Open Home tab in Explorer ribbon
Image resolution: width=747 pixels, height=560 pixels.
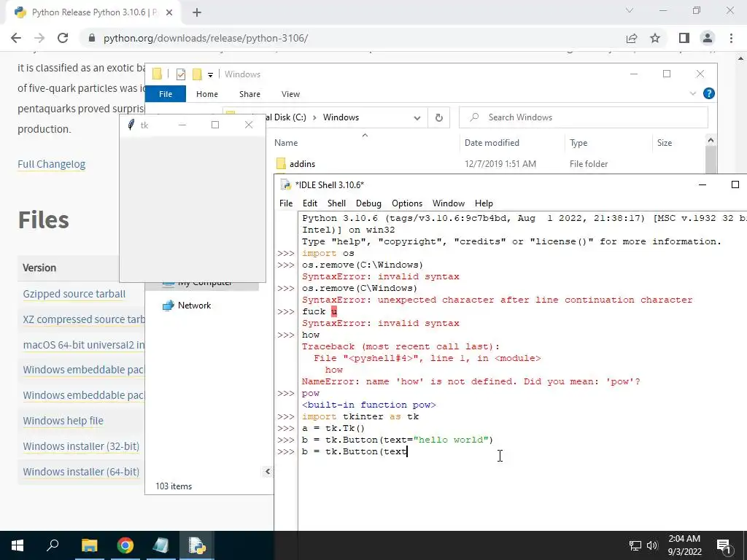click(206, 94)
